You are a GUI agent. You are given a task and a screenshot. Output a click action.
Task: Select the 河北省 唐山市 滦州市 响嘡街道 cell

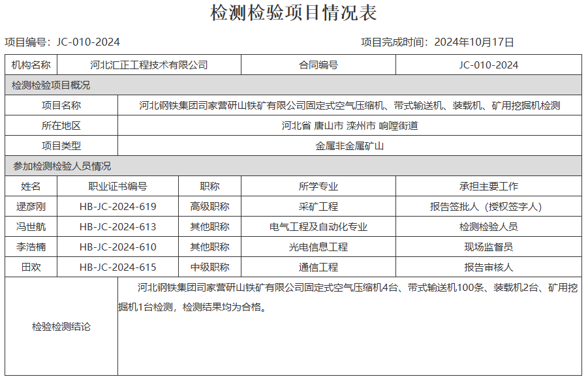click(350, 126)
